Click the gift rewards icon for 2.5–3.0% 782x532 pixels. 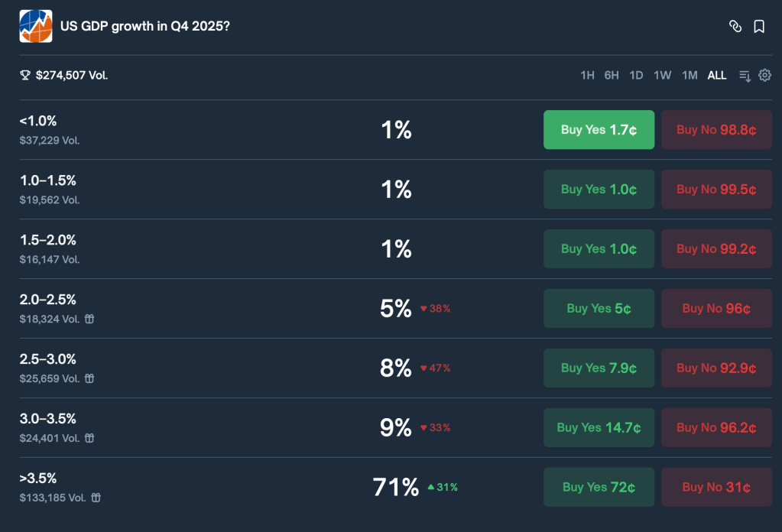click(89, 379)
